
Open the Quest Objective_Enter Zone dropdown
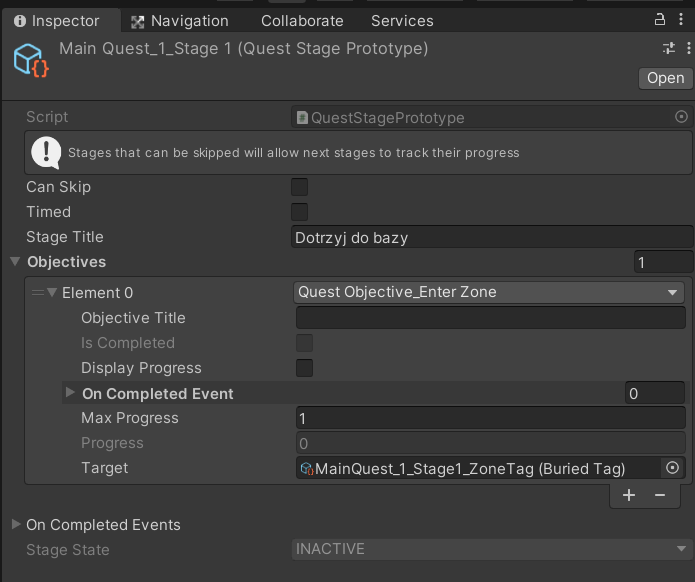(x=488, y=293)
